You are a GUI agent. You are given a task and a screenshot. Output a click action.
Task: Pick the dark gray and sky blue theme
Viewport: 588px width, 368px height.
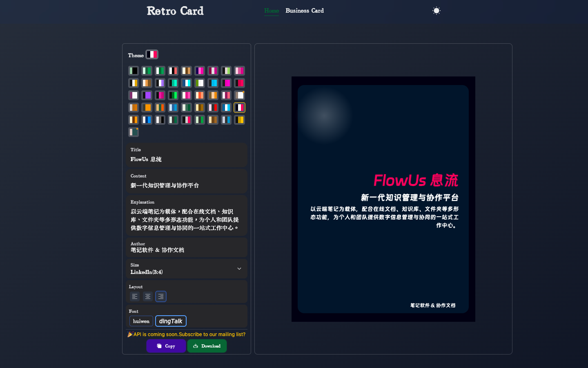[x=213, y=83]
